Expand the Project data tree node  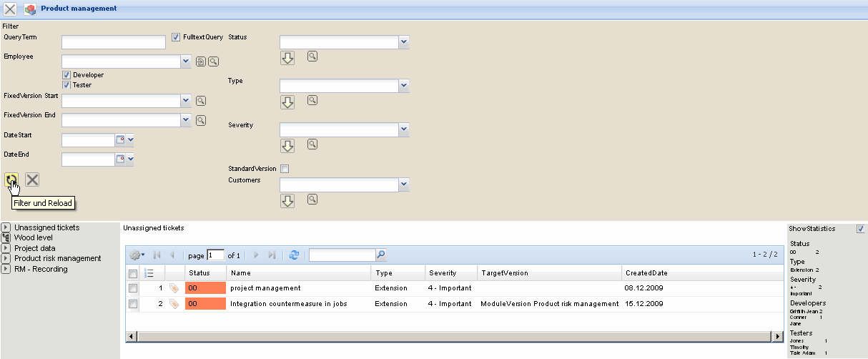(x=6, y=248)
